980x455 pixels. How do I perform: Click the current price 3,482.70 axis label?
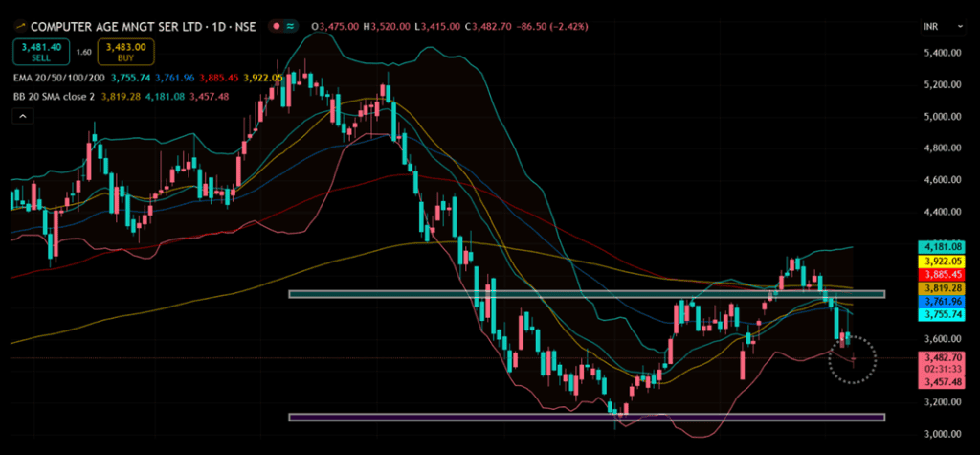[942, 358]
